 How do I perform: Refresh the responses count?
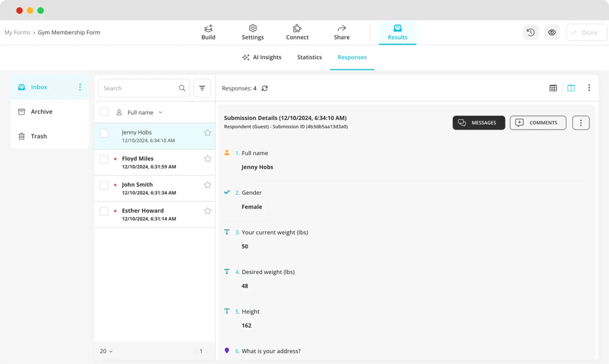pos(265,88)
